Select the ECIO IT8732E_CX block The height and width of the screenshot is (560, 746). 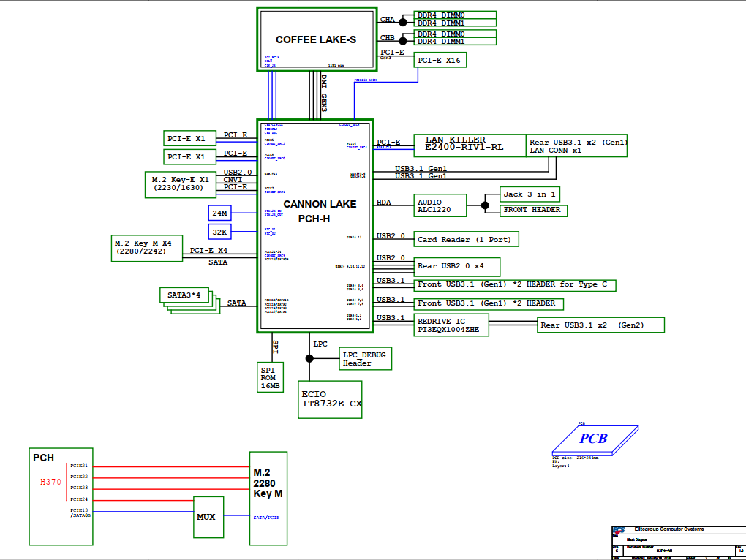(330, 399)
